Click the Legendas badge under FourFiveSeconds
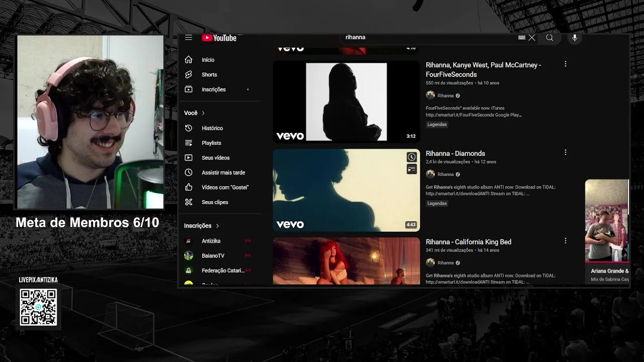644x362 pixels. [x=437, y=125]
